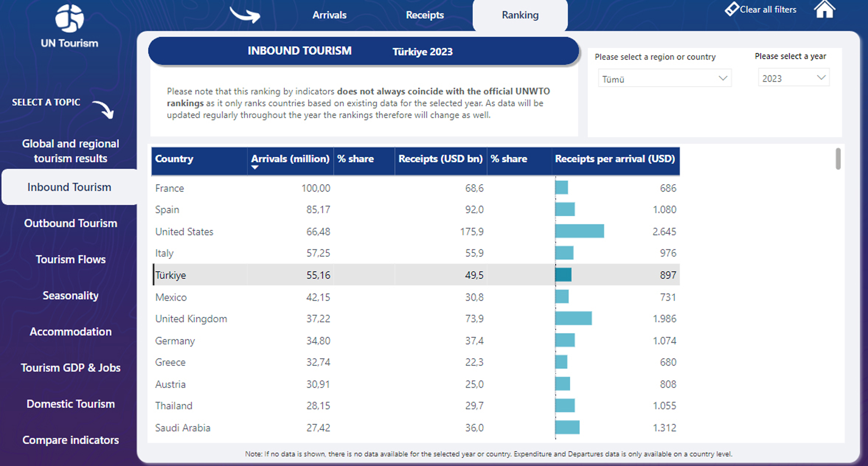Select the United Kingdom row
This screenshot has width=868, height=466.
pos(415,318)
